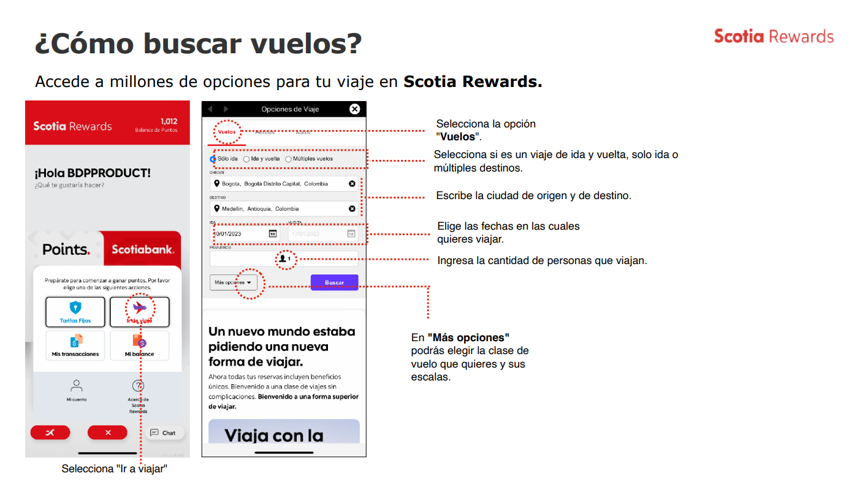Switch to the Vuelos tab
The height and width of the screenshot is (487, 868).
[227, 132]
